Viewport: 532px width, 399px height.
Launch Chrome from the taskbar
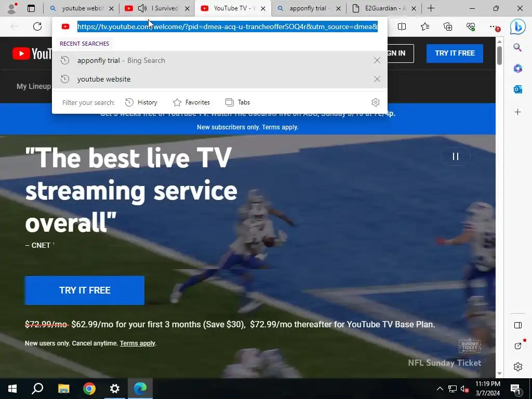pos(89,389)
